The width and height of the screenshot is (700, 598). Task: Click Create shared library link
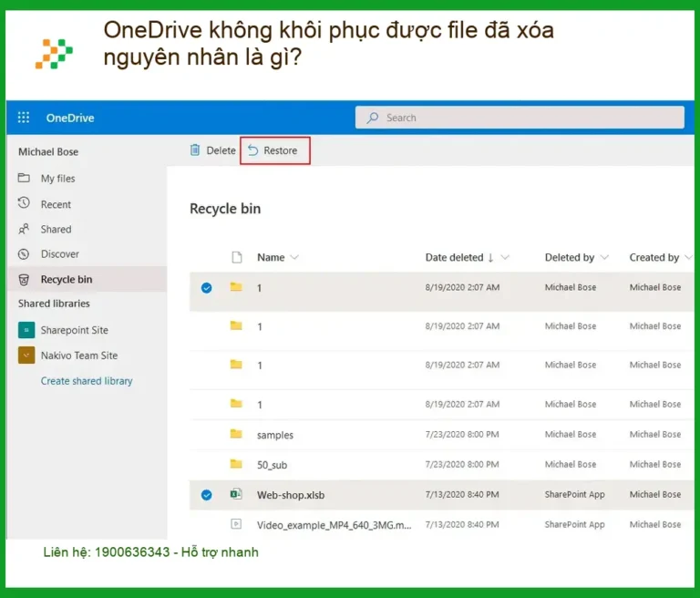[x=87, y=381]
